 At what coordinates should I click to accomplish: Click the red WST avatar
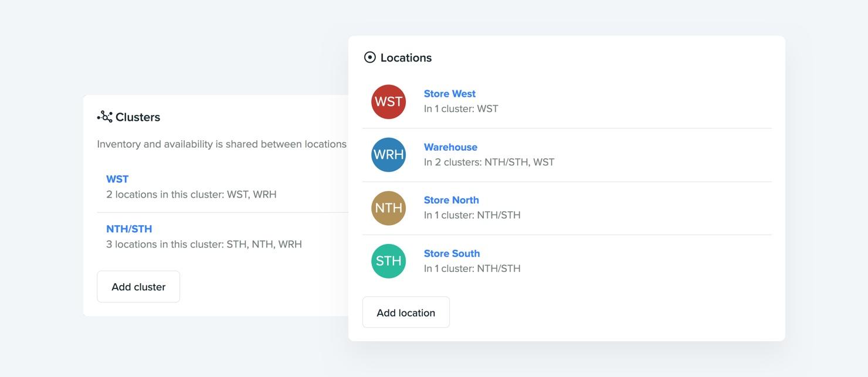388,102
